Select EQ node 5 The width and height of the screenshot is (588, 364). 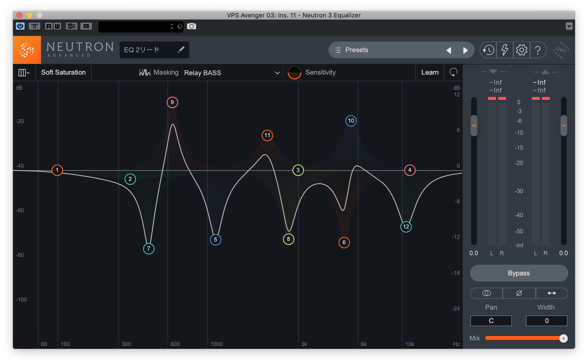coord(215,239)
